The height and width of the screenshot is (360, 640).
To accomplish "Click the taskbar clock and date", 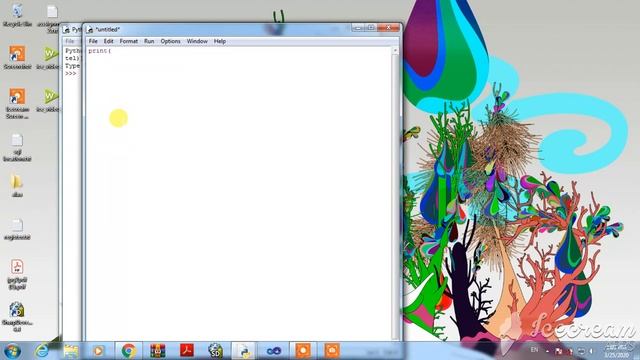I will [617, 351].
